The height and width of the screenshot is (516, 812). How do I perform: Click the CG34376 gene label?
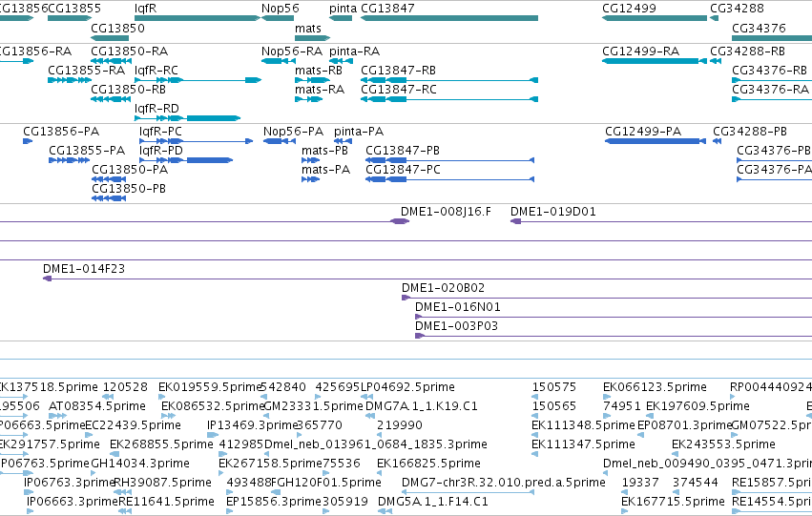coord(759,29)
